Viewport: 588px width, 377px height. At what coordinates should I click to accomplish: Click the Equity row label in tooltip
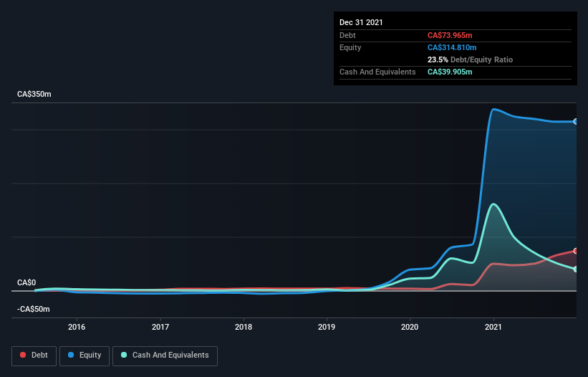[x=350, y=47]
